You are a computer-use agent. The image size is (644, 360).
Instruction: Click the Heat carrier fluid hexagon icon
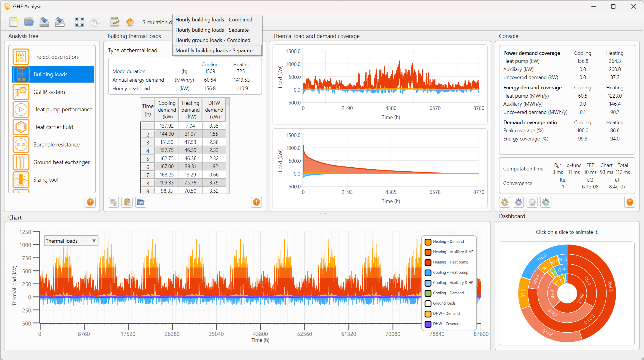(x=21, y=127)
